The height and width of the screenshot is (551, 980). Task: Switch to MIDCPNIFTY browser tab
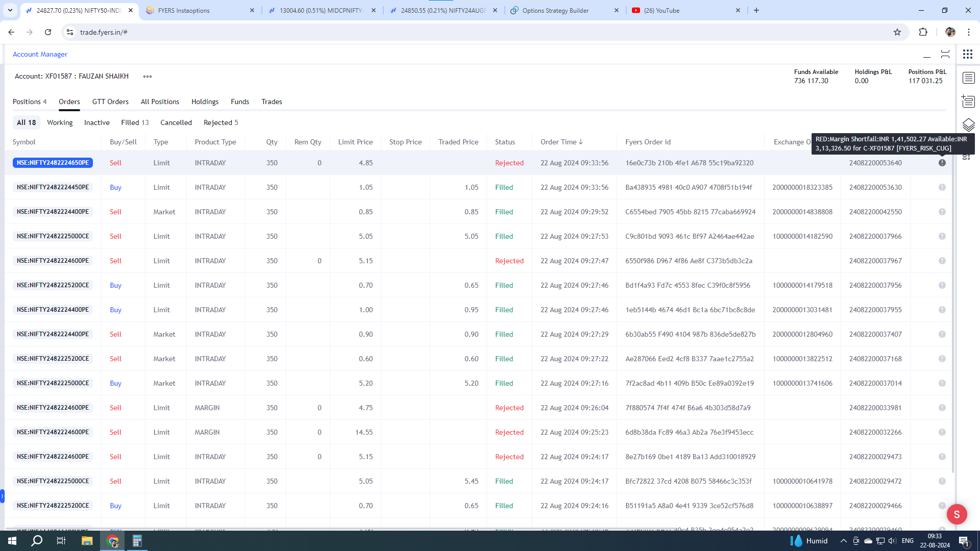coord(322,10)
